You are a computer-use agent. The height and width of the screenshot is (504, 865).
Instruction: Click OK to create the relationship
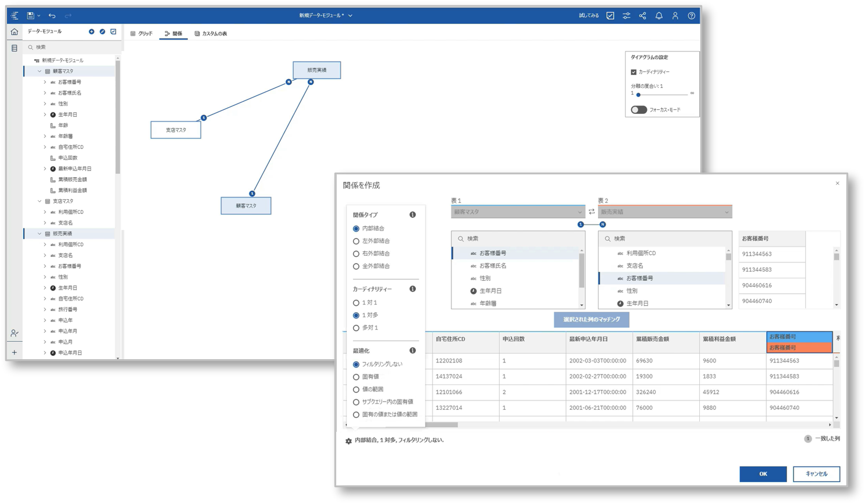[x=762, y=474]
